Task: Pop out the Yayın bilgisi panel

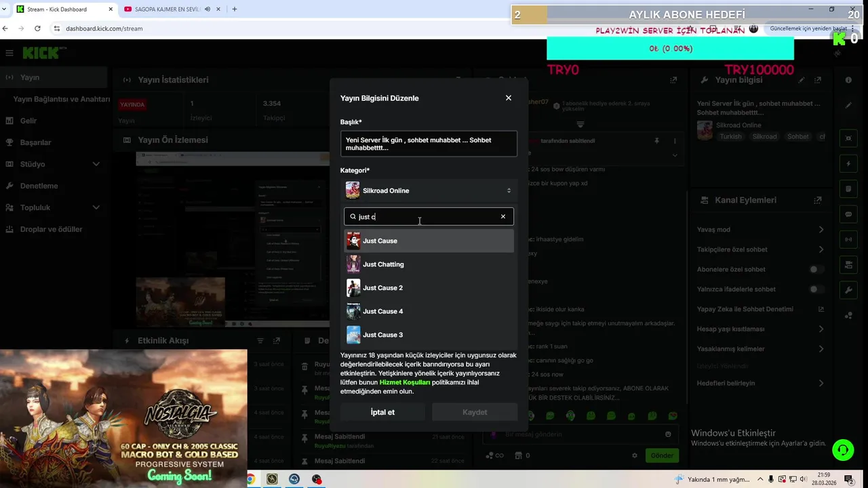Action: (818, 80)
